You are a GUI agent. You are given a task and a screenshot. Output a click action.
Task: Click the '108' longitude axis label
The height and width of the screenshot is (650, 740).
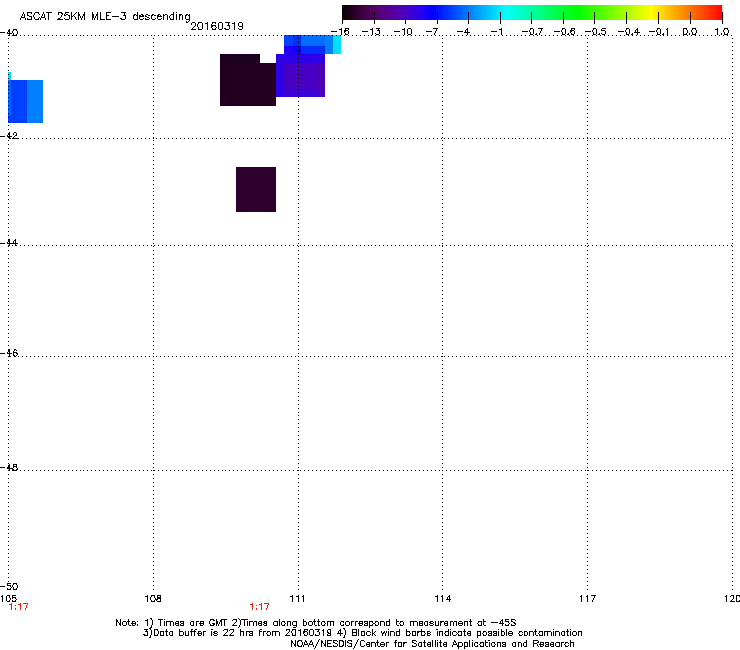pyautogui.click(x=153, y=599)
